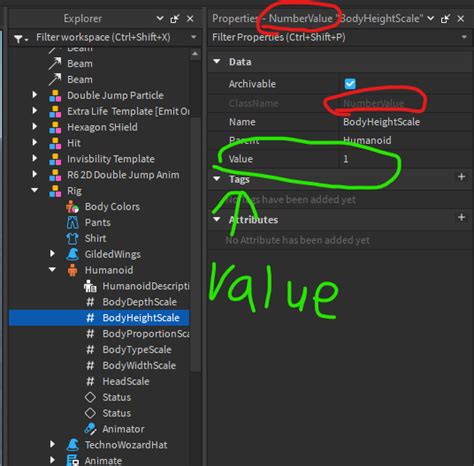Add a new tag with the Tags plus button
This screenshot has height=466, width=474.
tap(461, 177)
